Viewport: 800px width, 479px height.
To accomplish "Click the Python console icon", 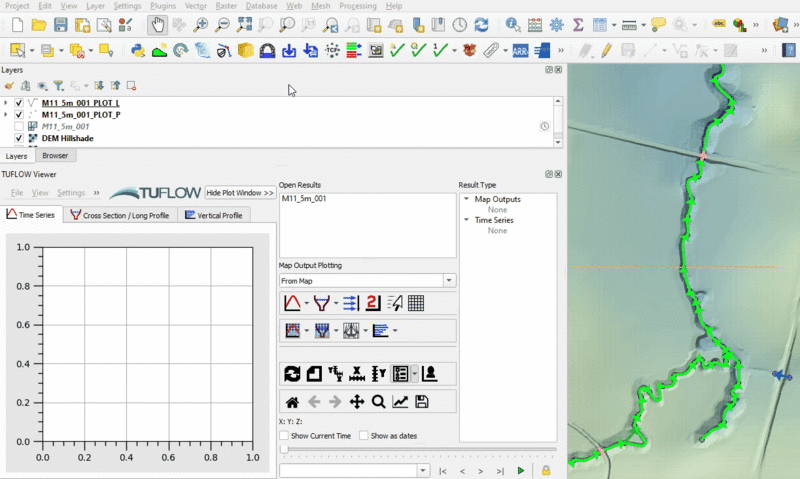I will (137, 49).
